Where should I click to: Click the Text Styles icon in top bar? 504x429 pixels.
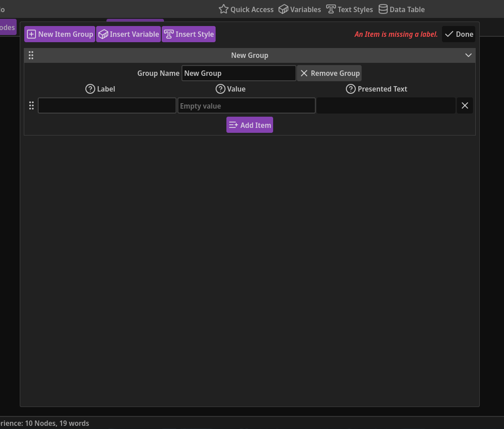pos(331,9)
